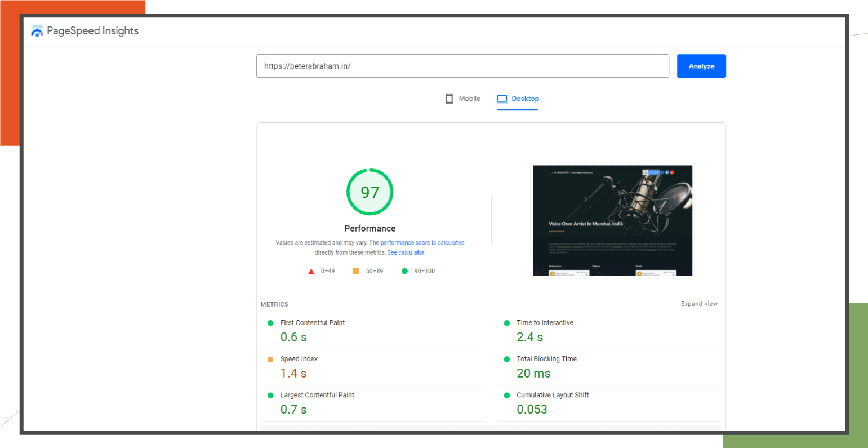Image resolution: width=868 pixels, height=448 pixels.
Task: Open the See calculator link
Action: (x=406, y=252)
